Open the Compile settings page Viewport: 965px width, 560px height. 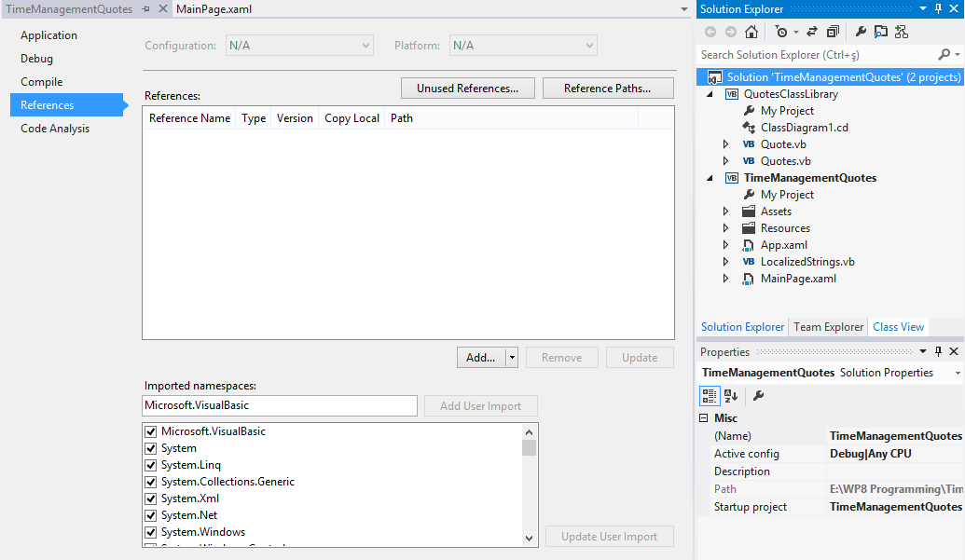coord(42,82)
